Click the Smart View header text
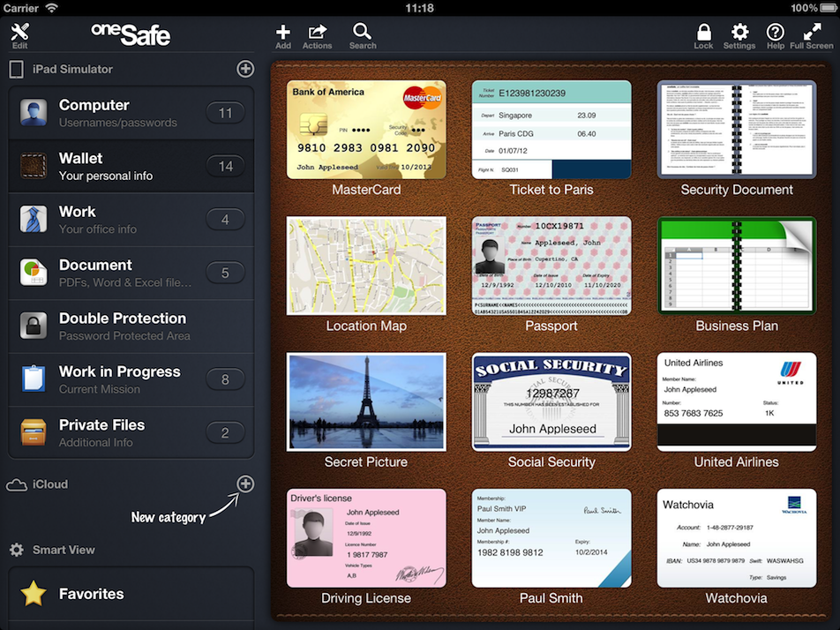The width and height of the screenshot is (840, 630). tap(64, 550)
